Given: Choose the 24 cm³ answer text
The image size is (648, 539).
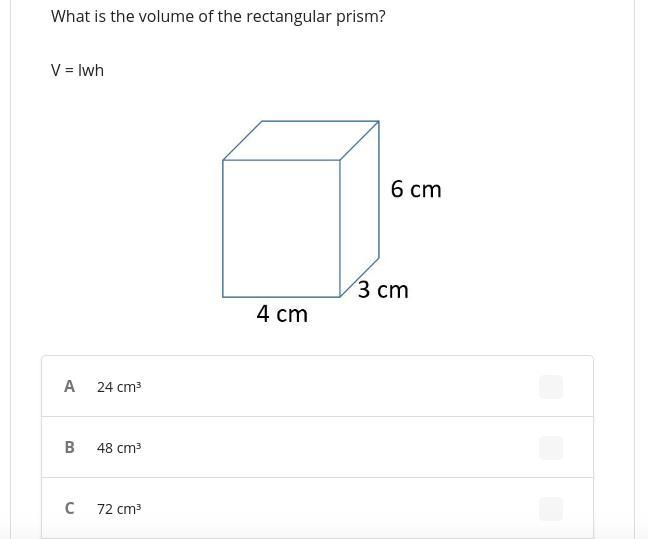Looking at the screenshot, I should 119,387.
